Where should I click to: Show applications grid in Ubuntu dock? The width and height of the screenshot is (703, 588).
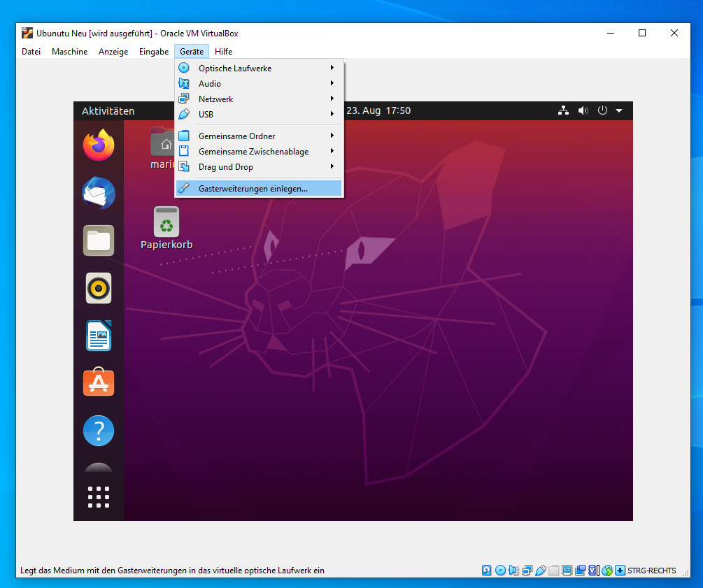[99, 496]
